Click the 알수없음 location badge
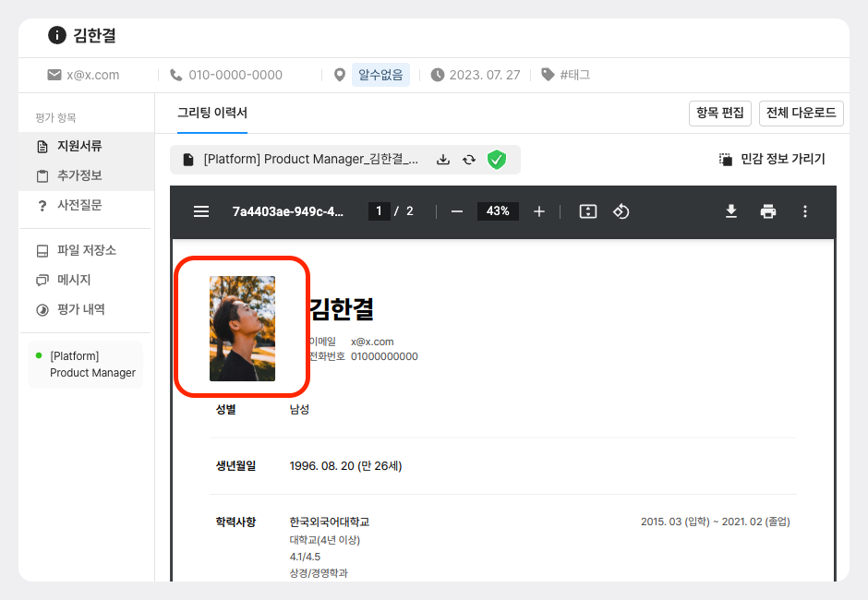The height and width of the screenshot is (600, 868). [x=380, y=75]
